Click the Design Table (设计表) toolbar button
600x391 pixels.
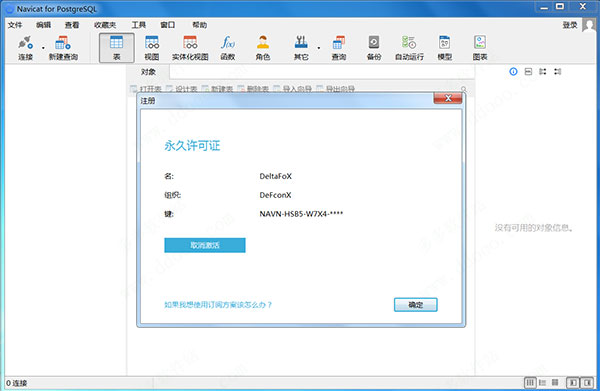182,89
